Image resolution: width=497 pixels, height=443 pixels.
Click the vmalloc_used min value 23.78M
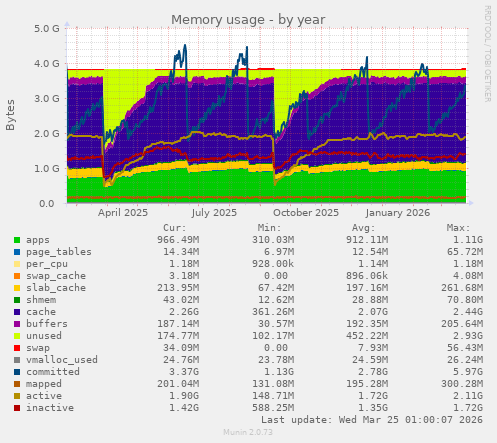pos(276,360)
